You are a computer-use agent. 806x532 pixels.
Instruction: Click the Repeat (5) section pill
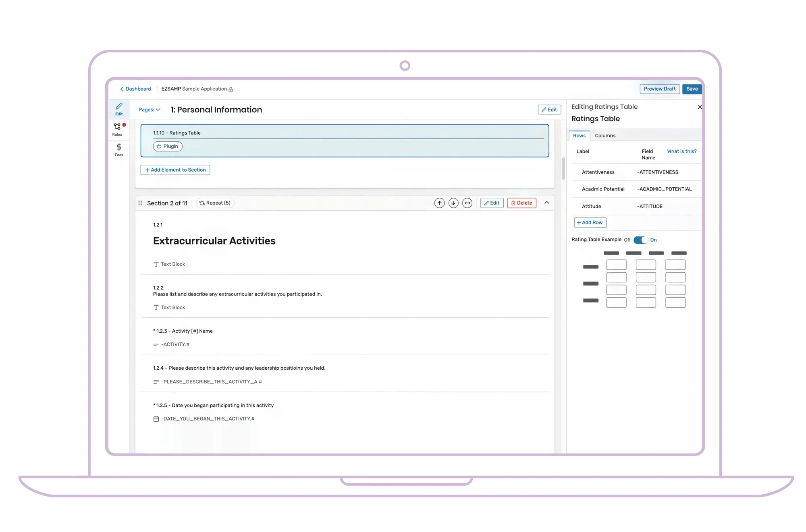pyautogui.click(x=215, y=203)
